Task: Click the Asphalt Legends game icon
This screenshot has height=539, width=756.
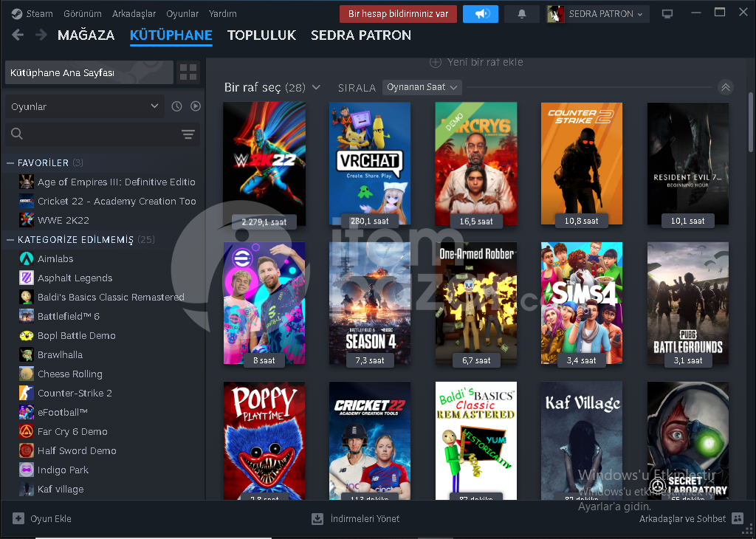Action: pos(27,278)
